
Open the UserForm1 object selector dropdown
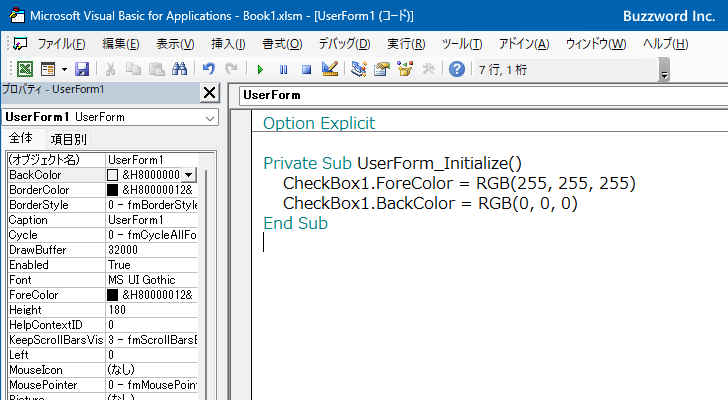209,117
